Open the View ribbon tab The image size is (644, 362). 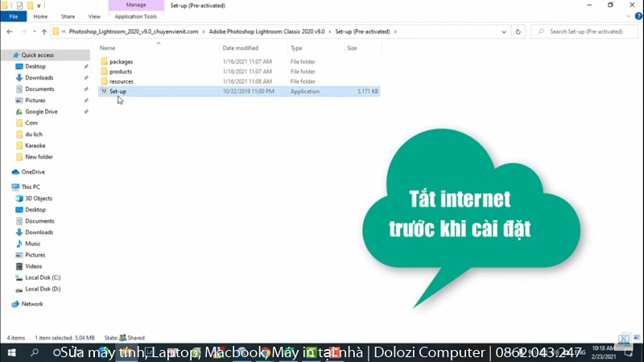point(94,16)
